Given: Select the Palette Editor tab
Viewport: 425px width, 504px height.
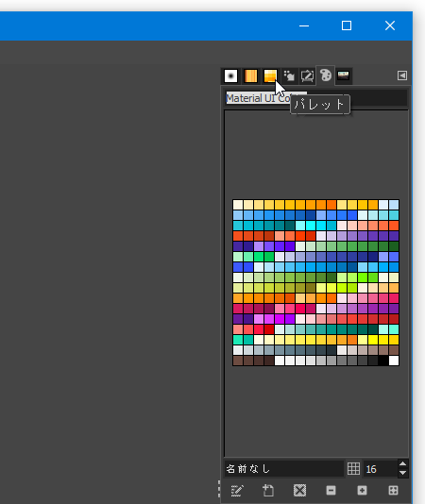Looking at the screenshot, I should (x=326, y=76).
